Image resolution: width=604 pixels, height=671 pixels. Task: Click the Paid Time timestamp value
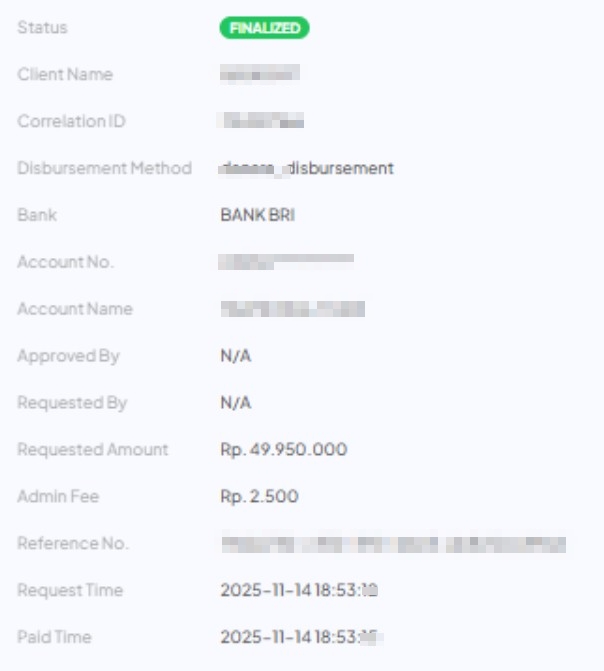pyautogui.click(x=302, y=638)
